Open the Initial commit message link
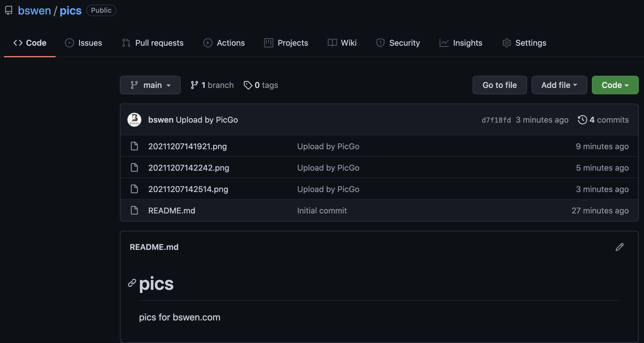 [322, 211]
